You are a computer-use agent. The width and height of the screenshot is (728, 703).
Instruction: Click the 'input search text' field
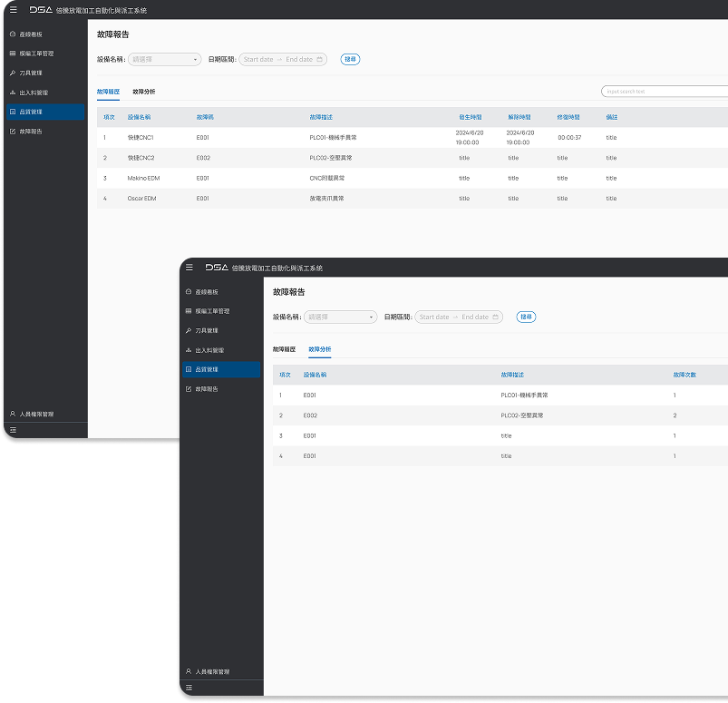point(664,92)
